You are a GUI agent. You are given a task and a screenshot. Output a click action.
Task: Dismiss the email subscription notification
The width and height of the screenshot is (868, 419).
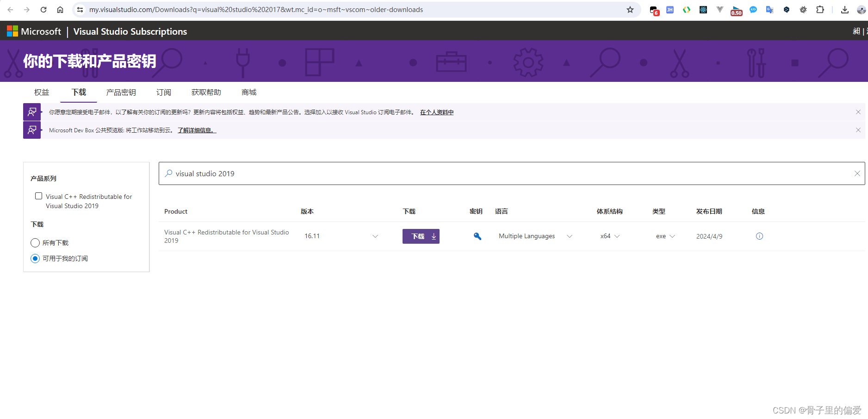coord(858,112)
